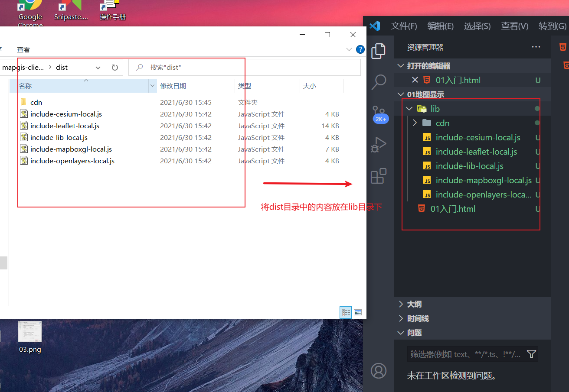
Task: Expand the cdn folder in VS Code tree
Action: coord(415,123)
